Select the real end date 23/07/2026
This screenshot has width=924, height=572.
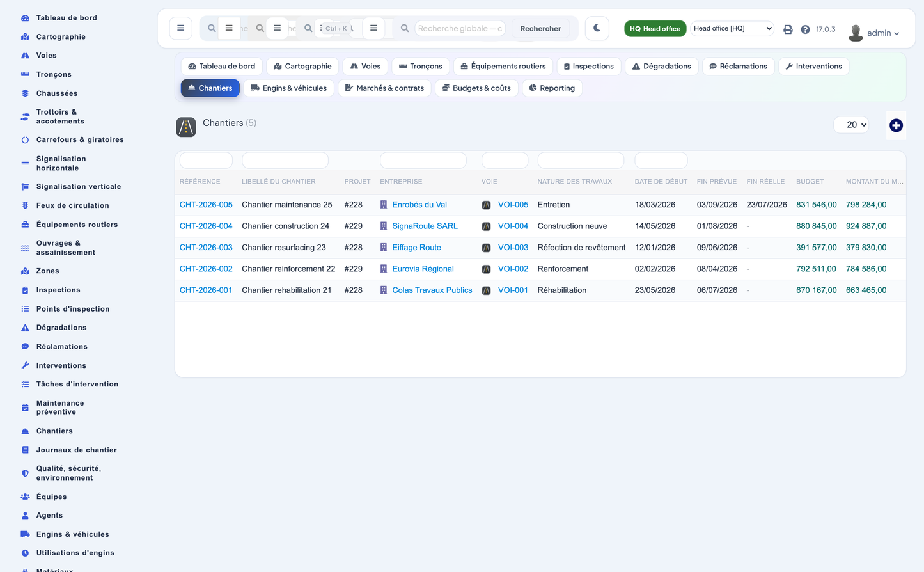pos(767,205)
